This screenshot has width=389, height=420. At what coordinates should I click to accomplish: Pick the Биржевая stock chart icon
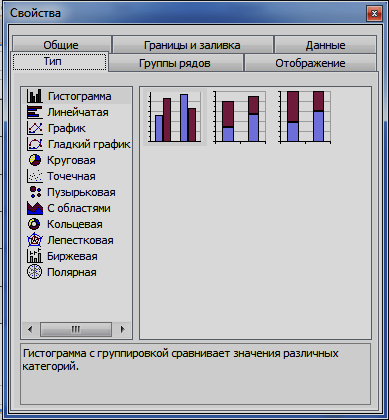(x=35, y=256)
